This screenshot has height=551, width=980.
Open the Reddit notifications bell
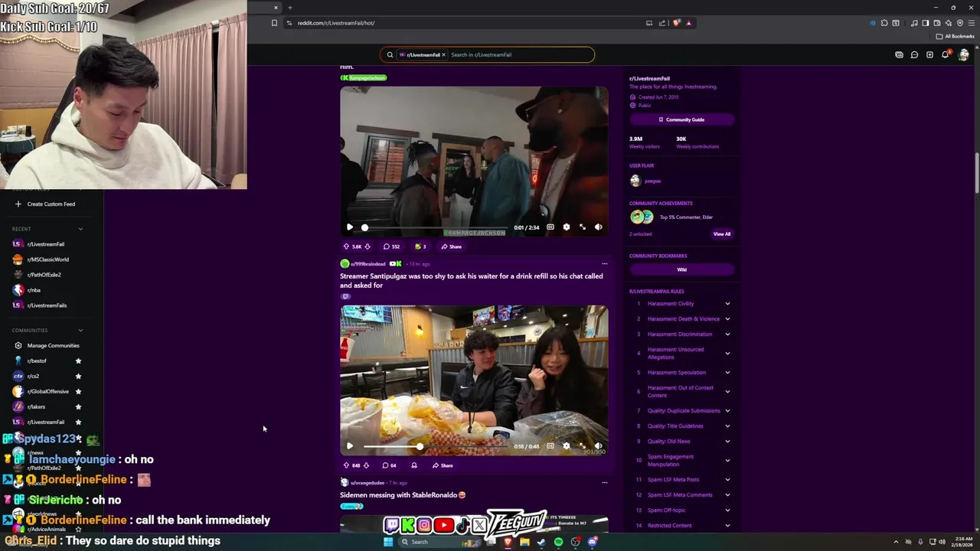tap(945, 54)
